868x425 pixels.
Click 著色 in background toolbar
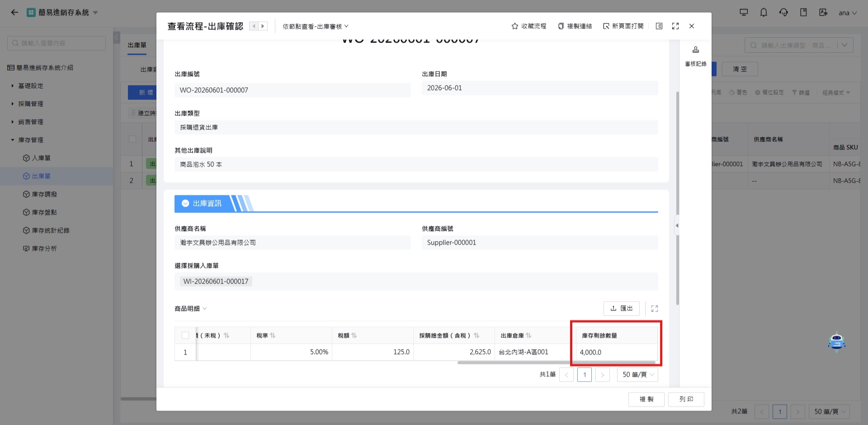(x=738, y=93)
